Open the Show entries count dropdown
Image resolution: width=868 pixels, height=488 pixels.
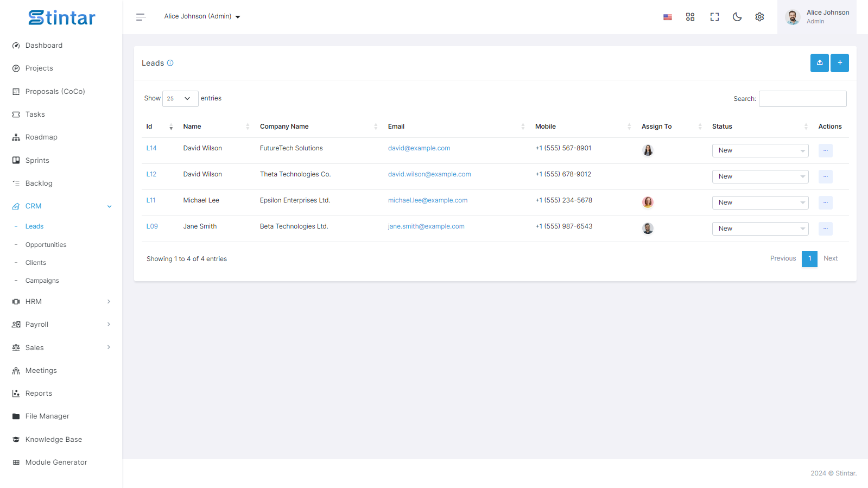(x=180, y=99)
